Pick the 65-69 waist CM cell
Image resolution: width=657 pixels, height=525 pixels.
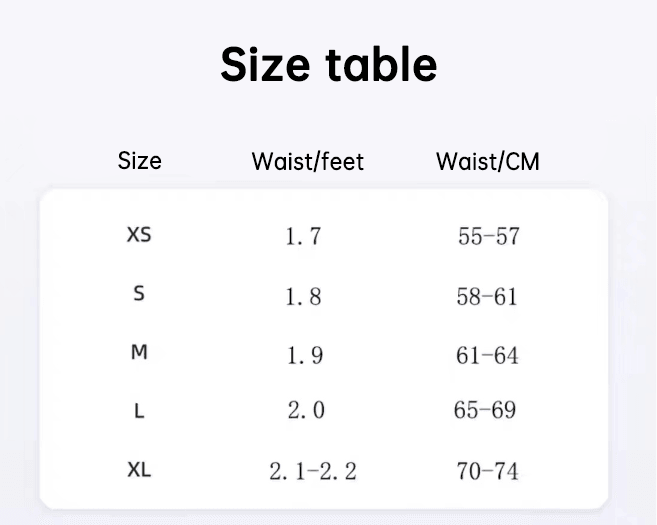click(x=486, y=411)
